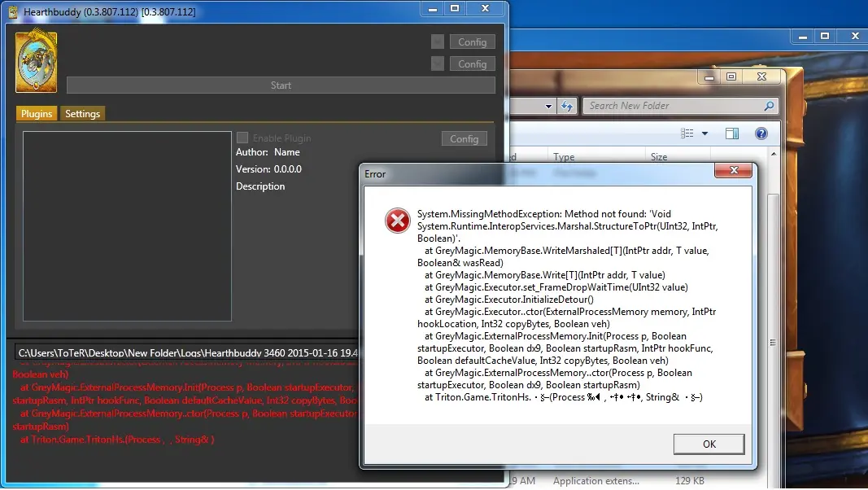The height and width of the screenshot is (490, 868).
Task: Click the plugin Config button
Action: tap(464, 139)
